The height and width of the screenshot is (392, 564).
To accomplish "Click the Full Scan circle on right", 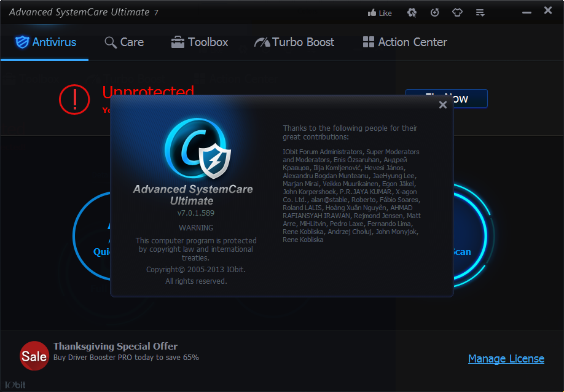I will [x=472, y=235].
